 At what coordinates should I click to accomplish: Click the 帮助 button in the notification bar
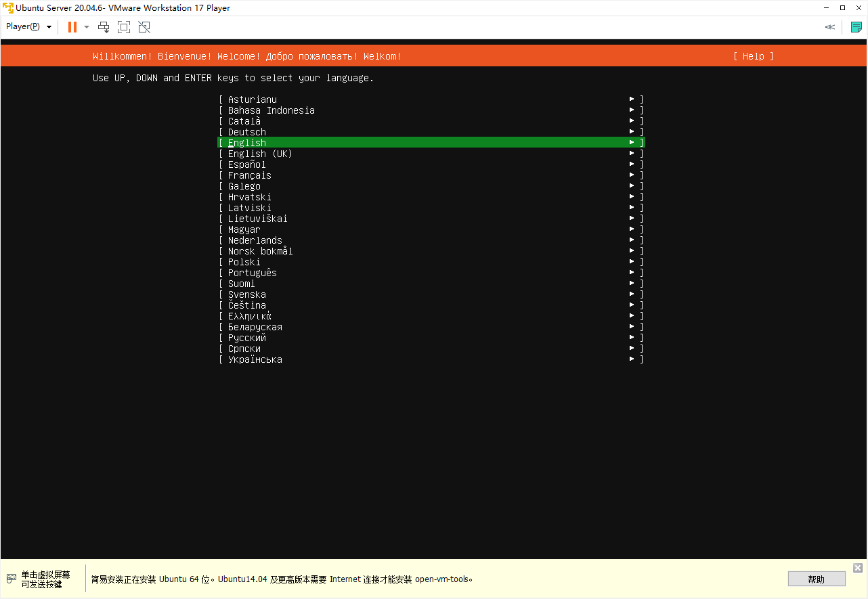tap(817, 579)
